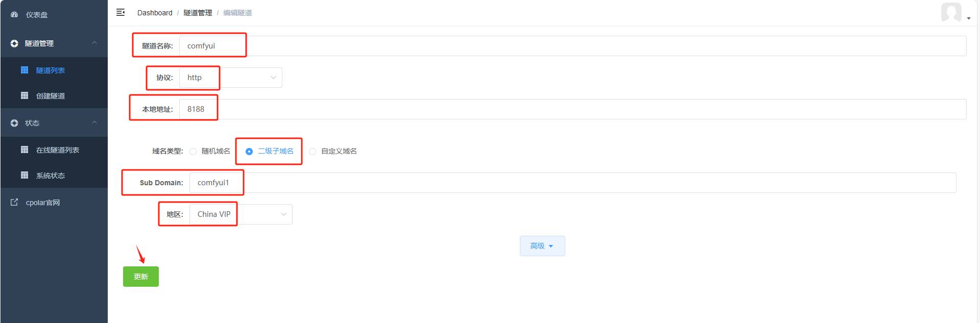Click the external link icon beside cpolar官网
The image size is (980, 323).
pyautogui.click(x=14, y=202)
